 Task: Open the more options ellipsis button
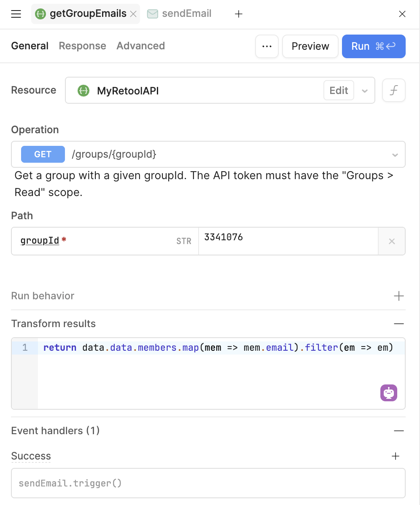pyautogui.click(x=267, y=46)
